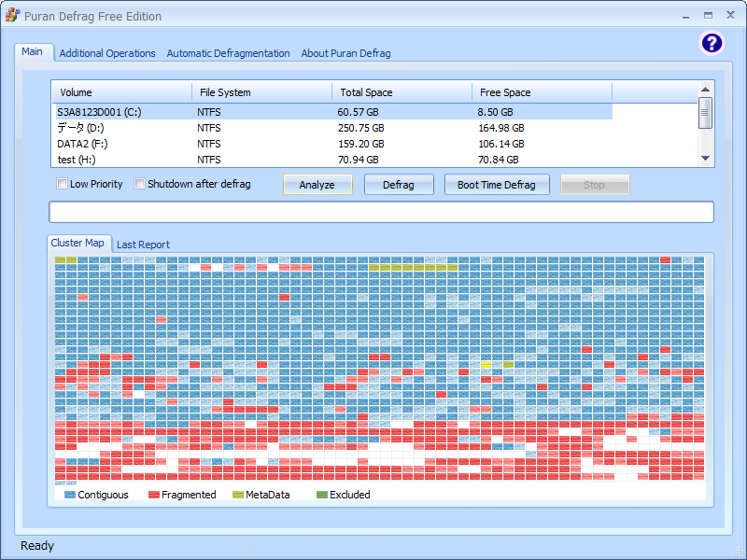The image size is (747, 560).
Task: Click the Fragmented legend color swatch
Action: (x=153, y=495)
